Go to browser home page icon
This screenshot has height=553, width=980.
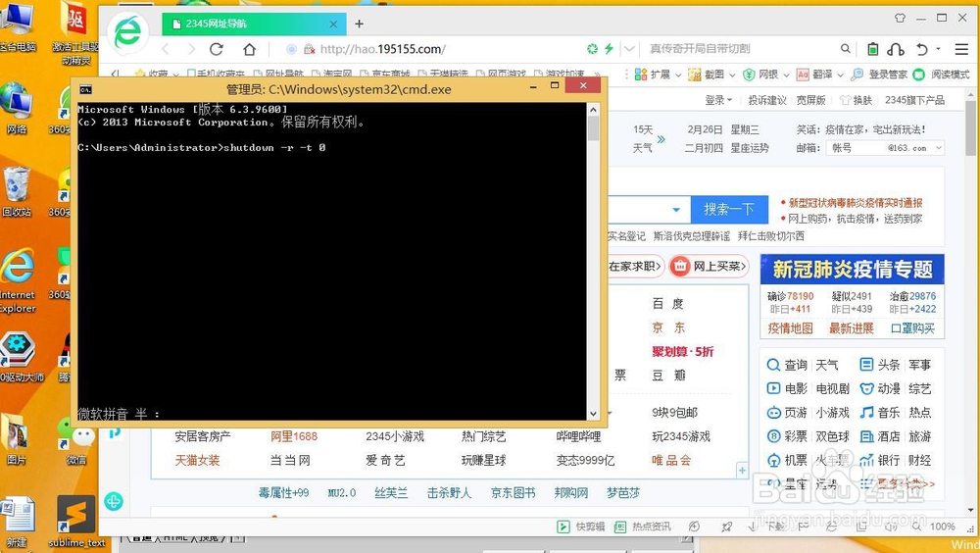249,49
